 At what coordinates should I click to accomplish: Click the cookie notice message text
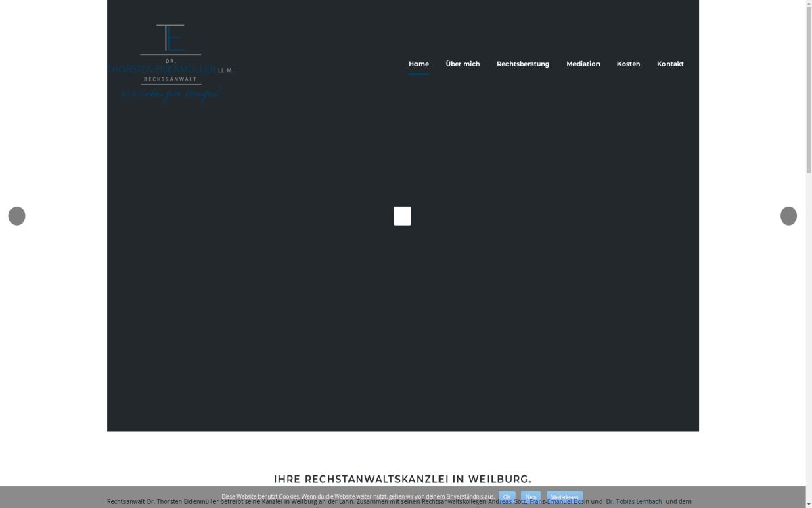(357, 496)
